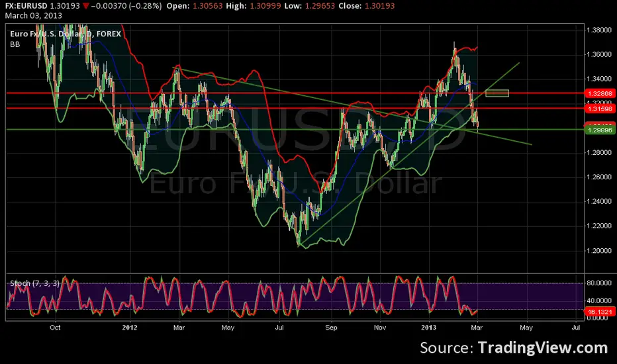The height and width of the screenshot is (364, 617).
Task: Click the FX:EURUSD symbol label
Action: pyautogui.click(x=26, y=6)
